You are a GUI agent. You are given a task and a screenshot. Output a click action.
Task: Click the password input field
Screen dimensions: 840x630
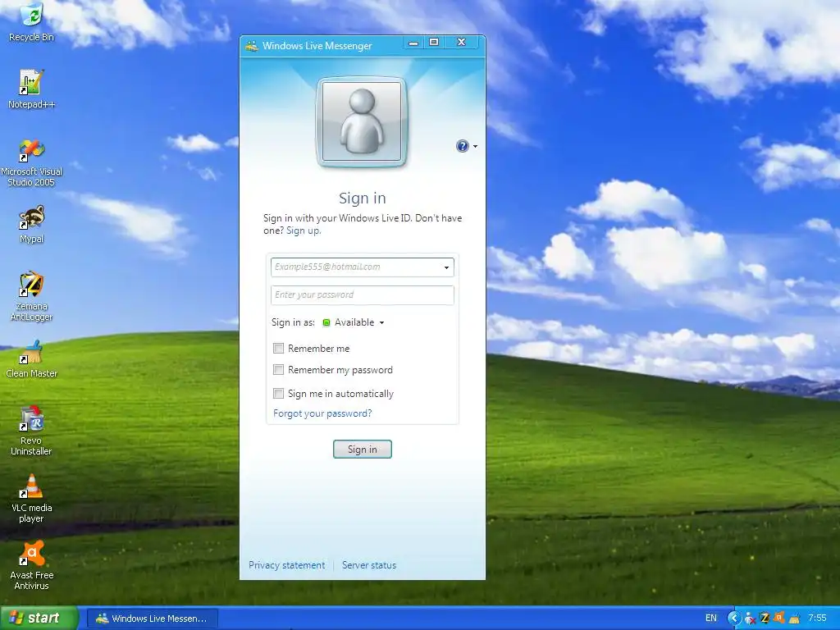point(362,295)
